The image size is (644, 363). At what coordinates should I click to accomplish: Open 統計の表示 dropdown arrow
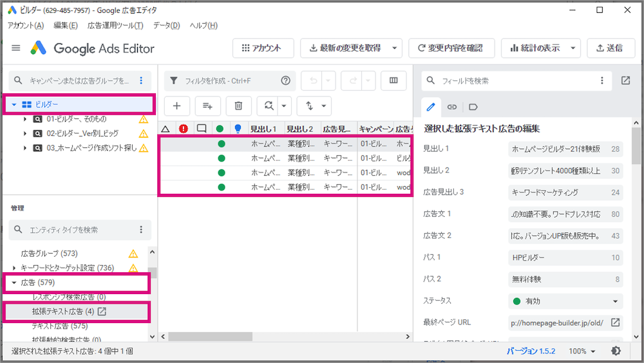pos(573,48)
